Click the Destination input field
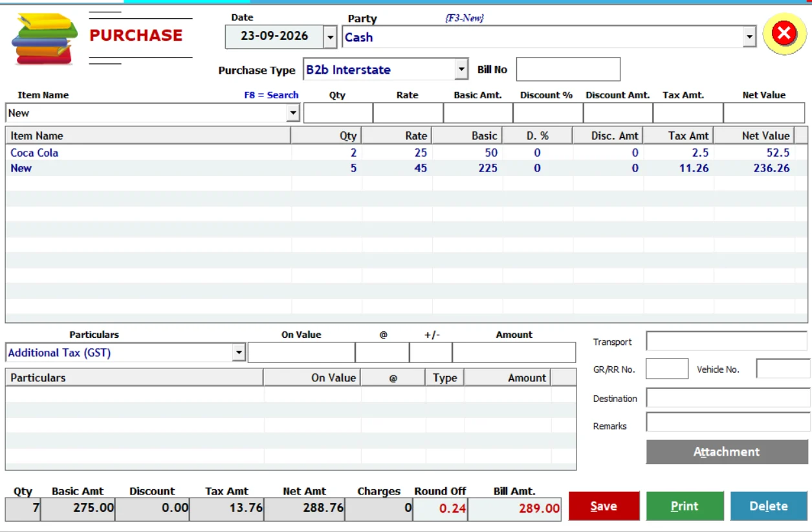812x532 pixels. pos(728,398)
